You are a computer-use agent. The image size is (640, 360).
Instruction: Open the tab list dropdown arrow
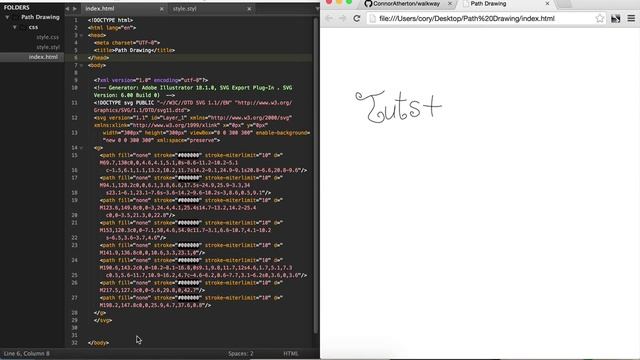[x=317, y=9]
